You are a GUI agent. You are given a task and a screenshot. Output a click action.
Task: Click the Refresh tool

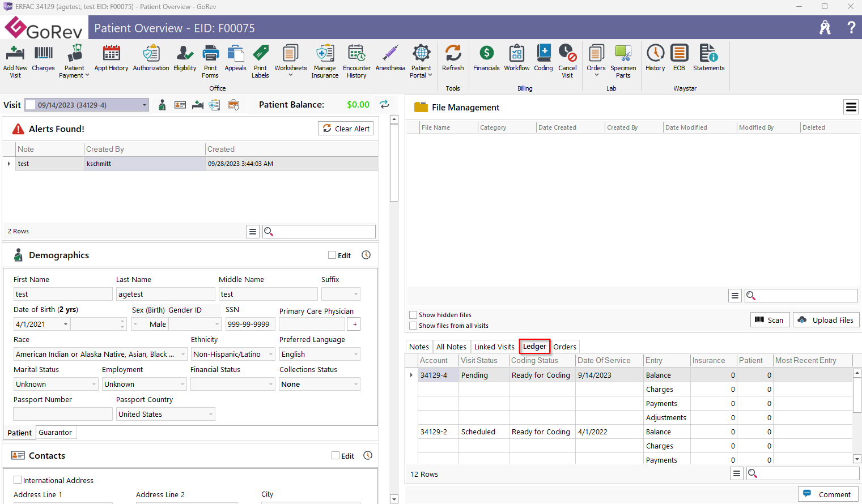(x=453, y=58)
